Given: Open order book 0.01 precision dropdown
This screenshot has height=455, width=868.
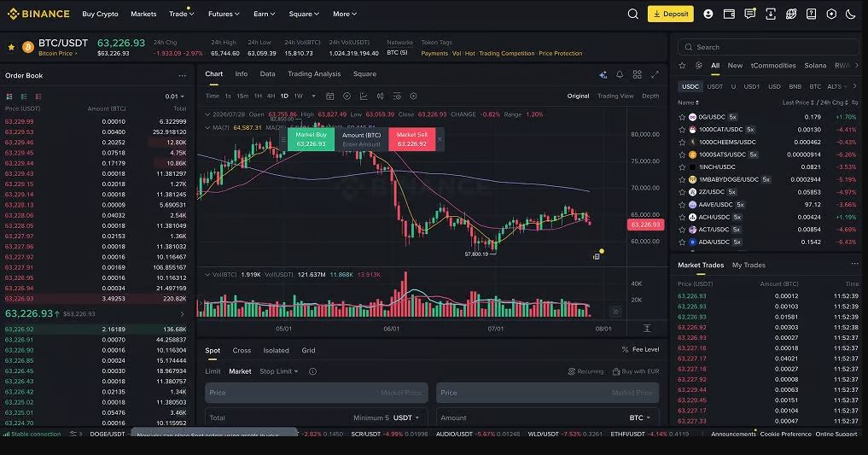Looking at the screenshot, I should pyautogui.click(x=174, y=96).
